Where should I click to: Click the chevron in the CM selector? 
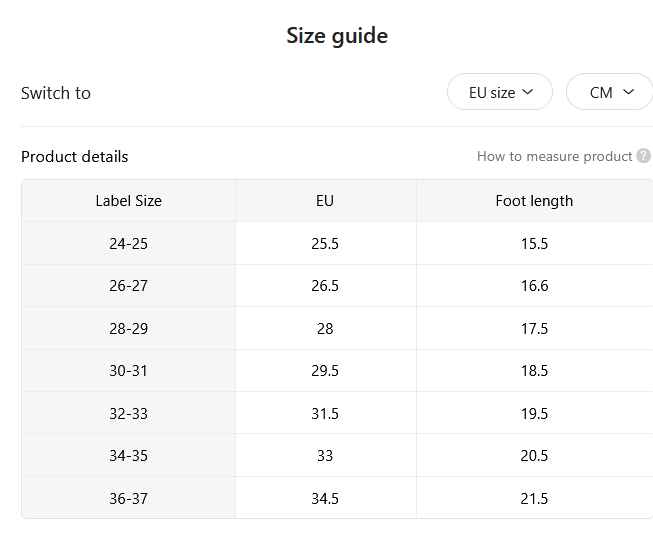coord(628,92)
